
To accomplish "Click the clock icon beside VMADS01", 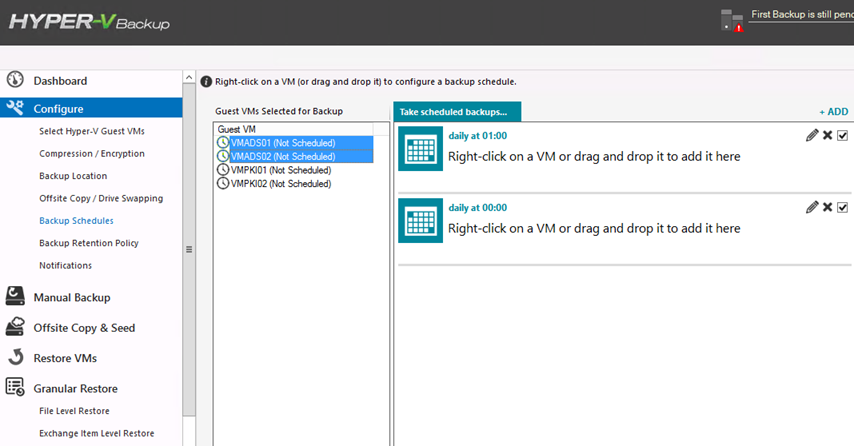I will click(x=223, y=143).
